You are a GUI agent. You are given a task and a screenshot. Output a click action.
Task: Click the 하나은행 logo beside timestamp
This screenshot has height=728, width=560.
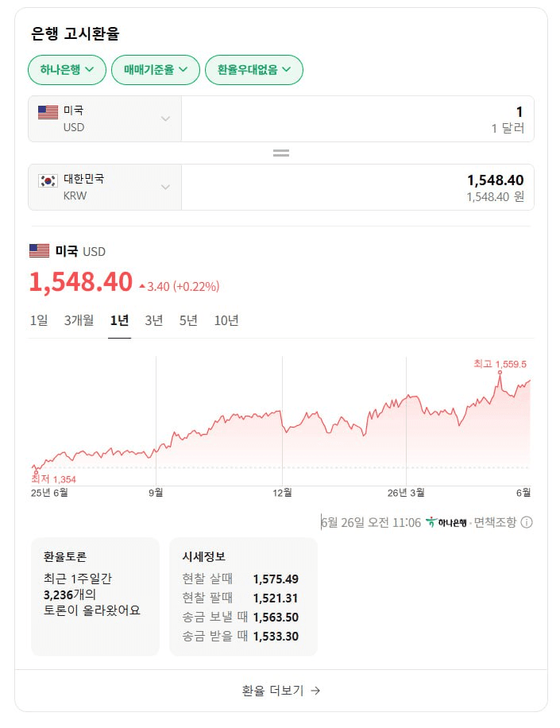[446, 522]
